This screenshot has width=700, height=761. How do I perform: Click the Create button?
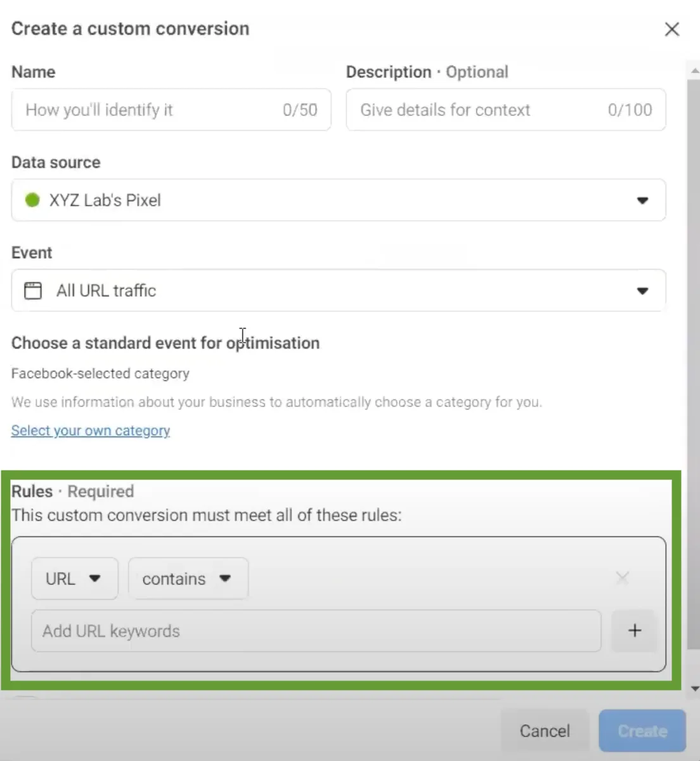pyautogui.click(x=642, y=731)
